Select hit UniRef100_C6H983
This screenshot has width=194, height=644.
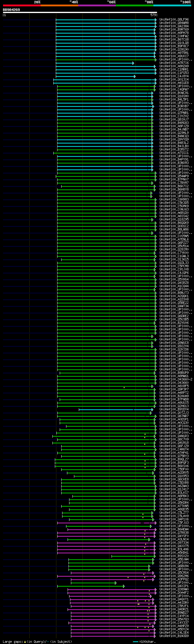tap(174, 199)
